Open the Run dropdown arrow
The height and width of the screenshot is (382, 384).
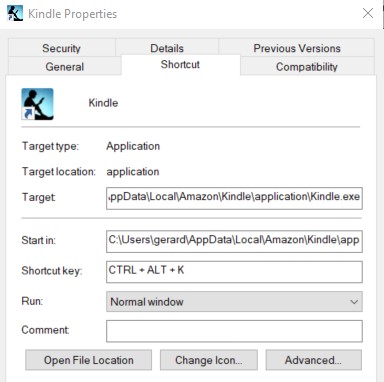354,302
